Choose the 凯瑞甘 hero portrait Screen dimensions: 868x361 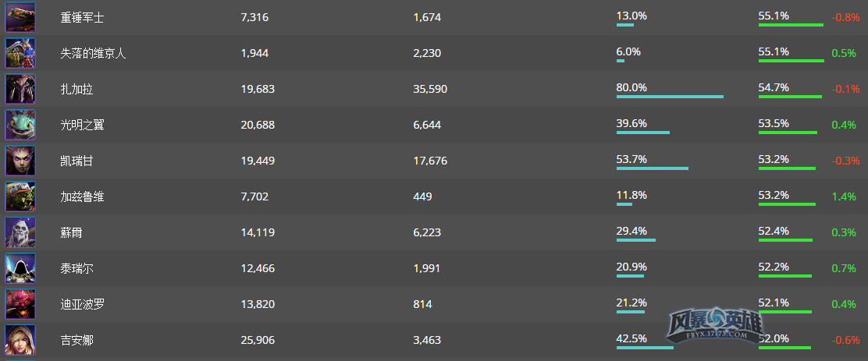pos(20,161)
